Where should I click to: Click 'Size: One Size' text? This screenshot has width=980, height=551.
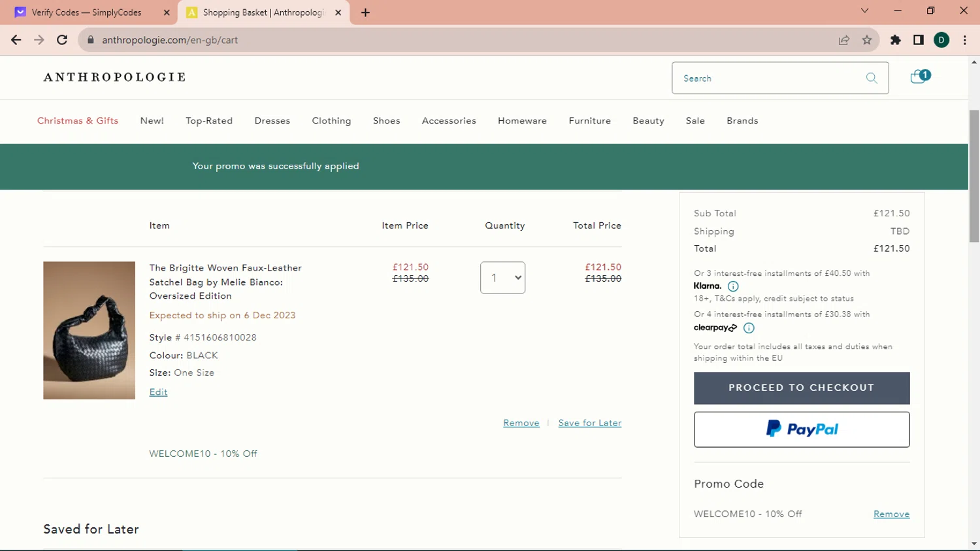(x=182, y=373)
